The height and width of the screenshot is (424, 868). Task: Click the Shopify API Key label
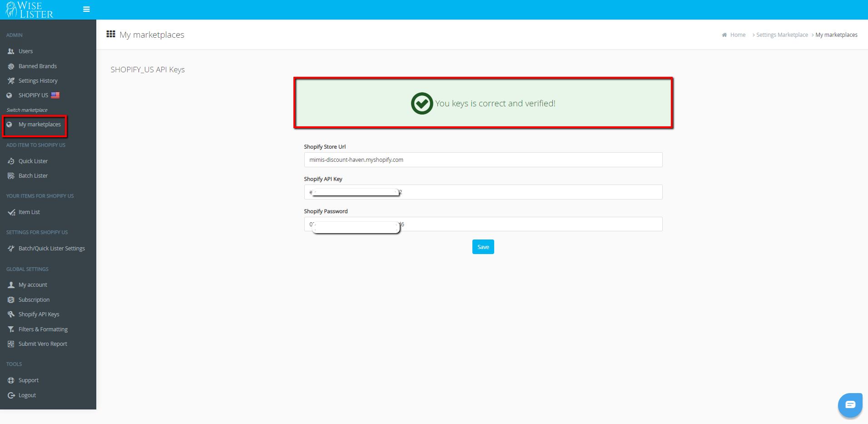click(323, 179)
